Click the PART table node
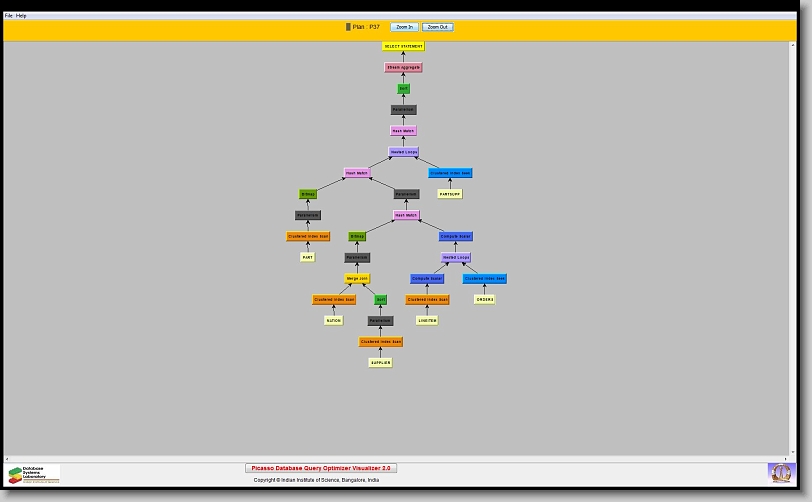Image resolution: width=812 pixels, height=502 pixels. pyautogui.click(x=308, y=257)
